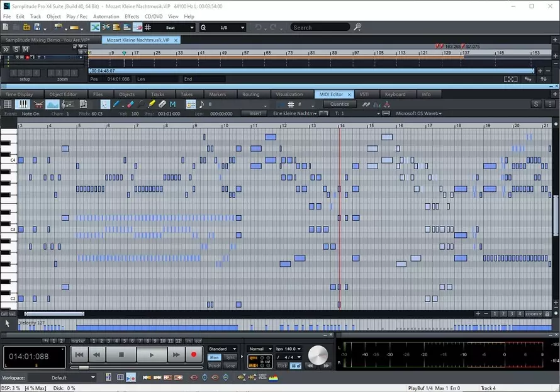This screenshot has height=392, width=560.
Task: Open the Normal playback mode dropdown
Action: click(260, 349)
